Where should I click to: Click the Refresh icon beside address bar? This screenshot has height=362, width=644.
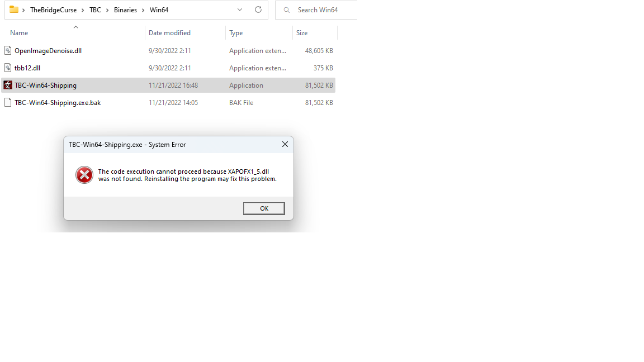coord(258,9)
